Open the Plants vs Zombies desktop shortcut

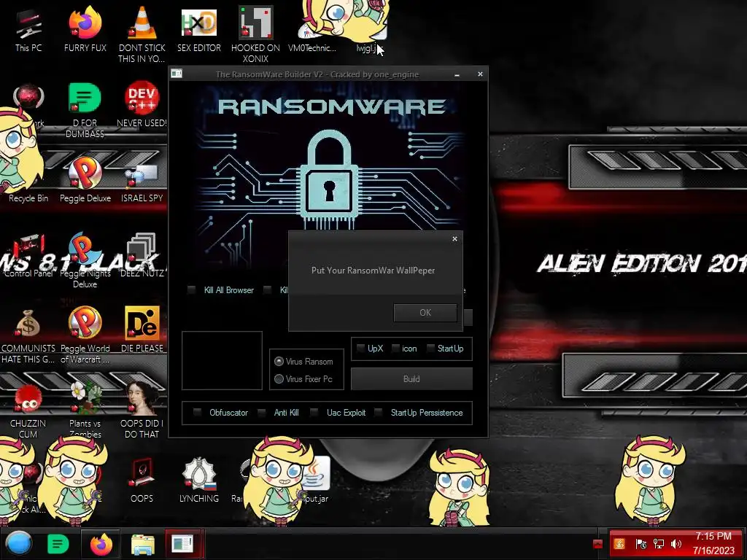pos(85,411)
